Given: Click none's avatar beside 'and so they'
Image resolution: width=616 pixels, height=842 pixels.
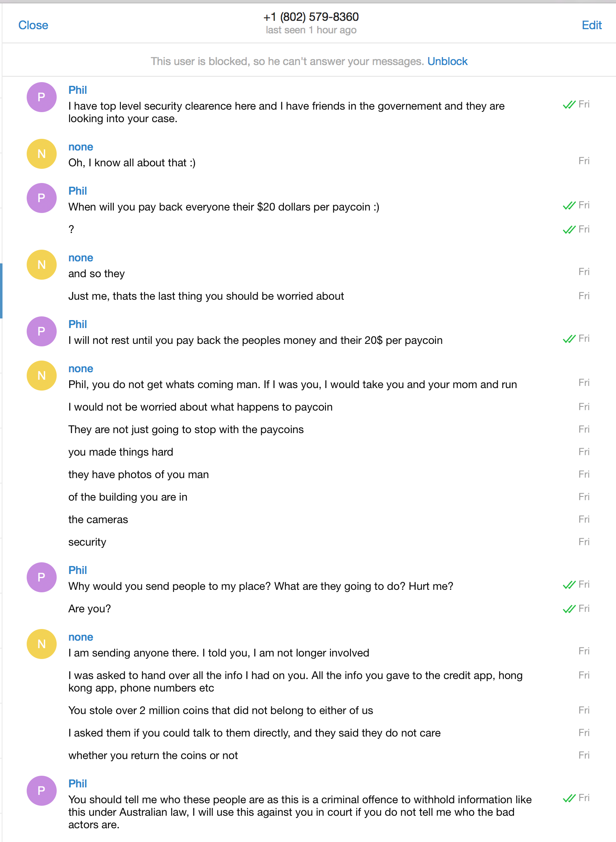Looking at the screenshot, I should pos(42,265).
